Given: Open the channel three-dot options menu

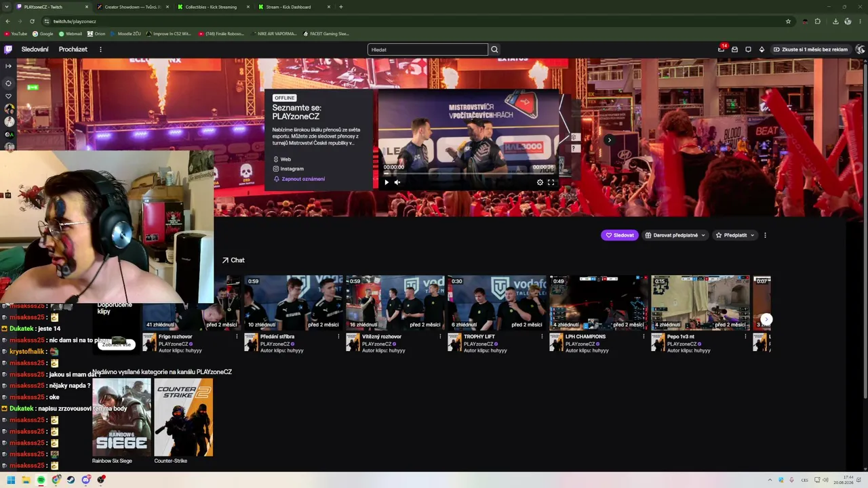Looking at the screenshot, I should tap(765, 235).
